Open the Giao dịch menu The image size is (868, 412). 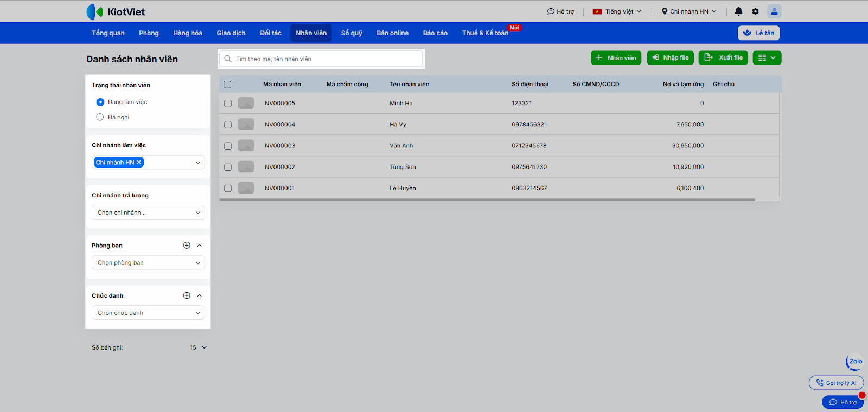click(x=231, y=33)
